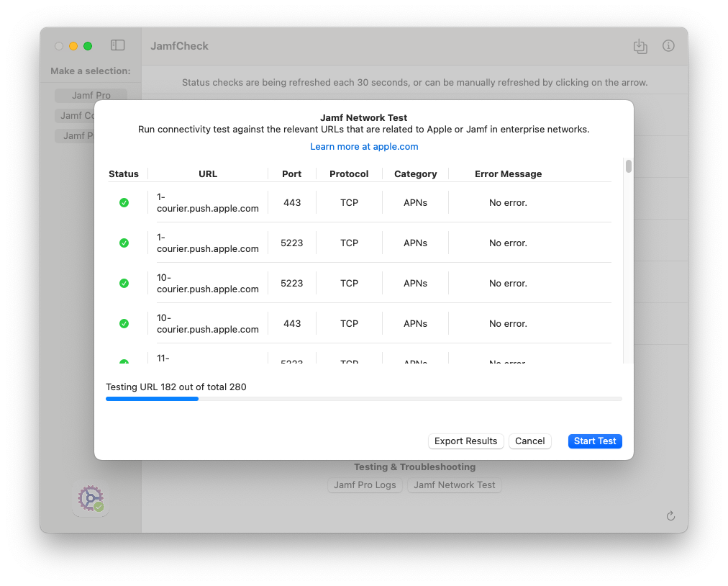Sort by the URL column header
The height and width of the screenshot is (586, 728).
[207, 173]
